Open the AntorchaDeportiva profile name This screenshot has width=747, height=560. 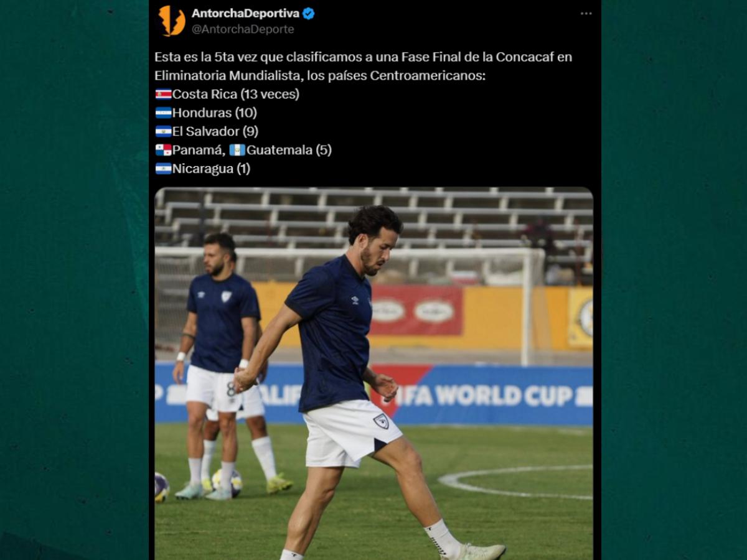tap(245, 14)
